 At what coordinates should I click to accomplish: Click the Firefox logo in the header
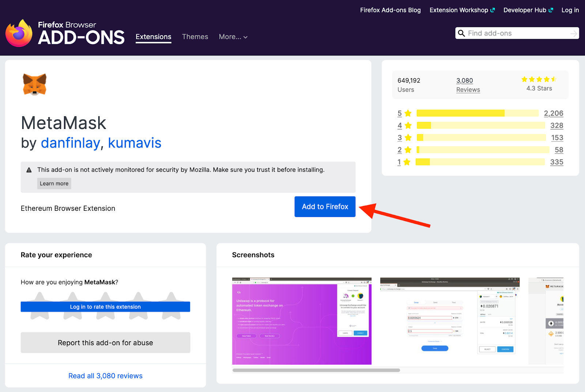tap(19, 33)
